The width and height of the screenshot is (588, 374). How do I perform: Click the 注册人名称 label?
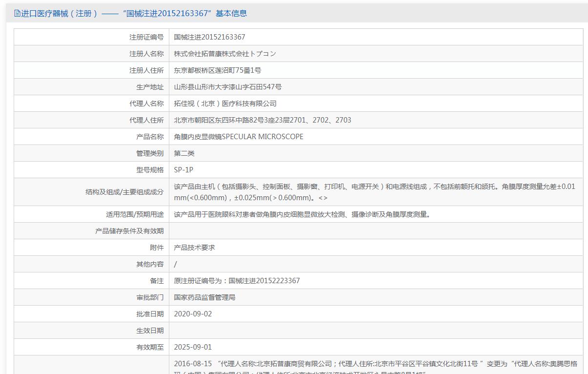coord(146,54)
